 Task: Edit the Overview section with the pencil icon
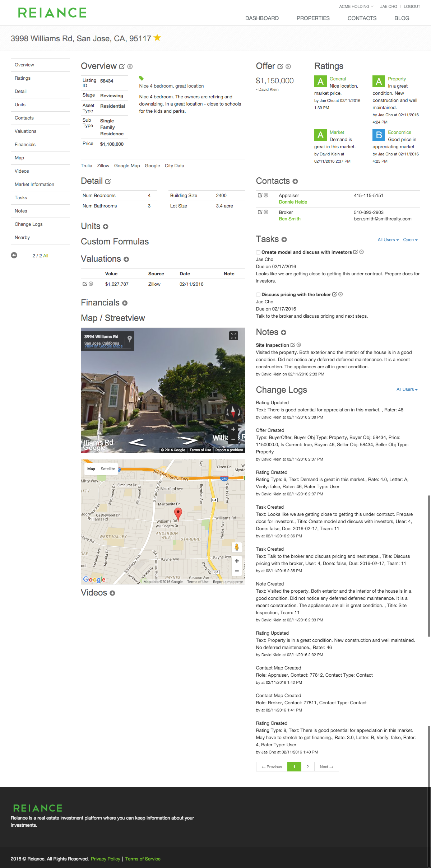[x=122, y=66]
